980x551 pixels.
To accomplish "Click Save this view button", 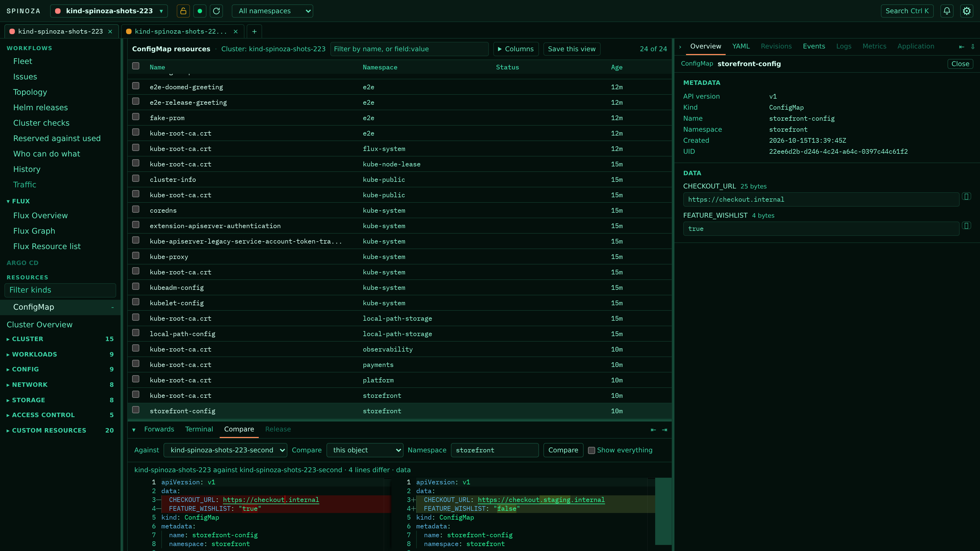I will [572, 49].
